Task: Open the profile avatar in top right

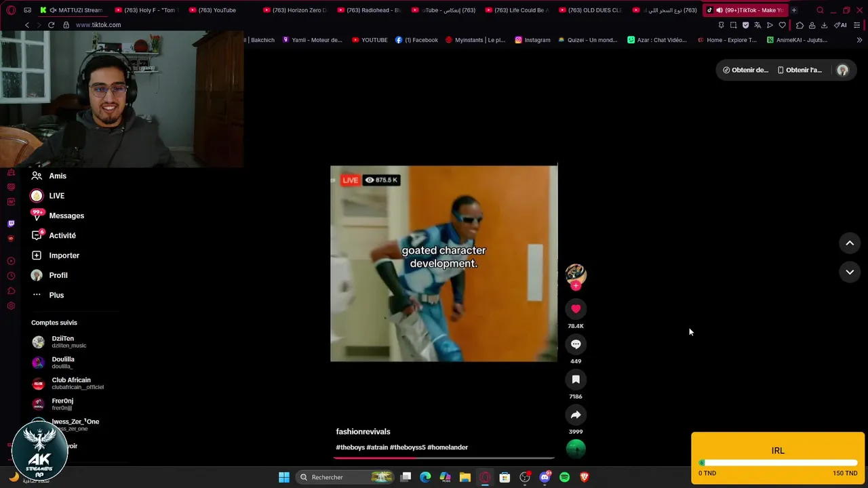Action: 842,70
